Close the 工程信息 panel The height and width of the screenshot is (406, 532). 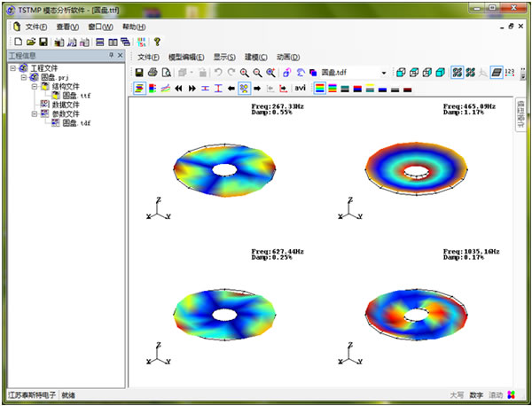[x=121, y=55]
